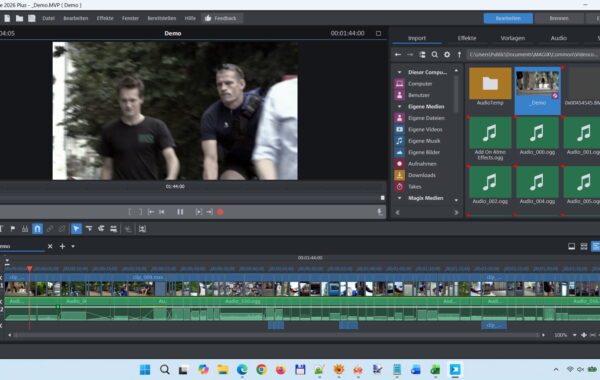Click the new project page icon
The image size is (600, 380).
point(7,18)
